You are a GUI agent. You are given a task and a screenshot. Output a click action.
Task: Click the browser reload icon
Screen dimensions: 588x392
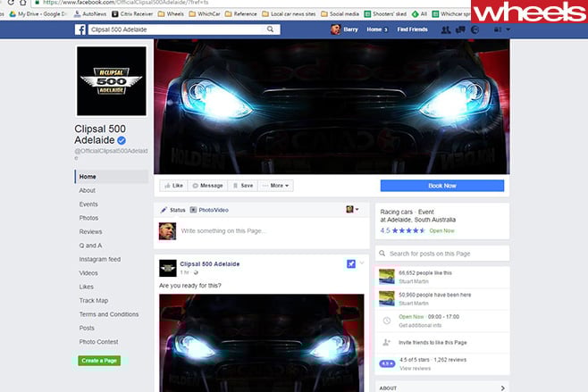pyautogui.click(x=11, y=3)
